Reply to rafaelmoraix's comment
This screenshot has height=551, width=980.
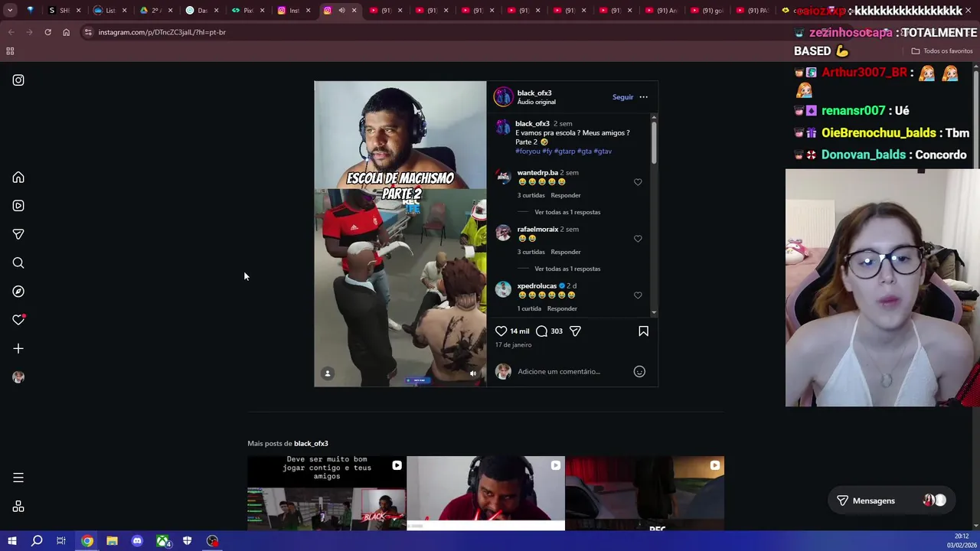566,252
